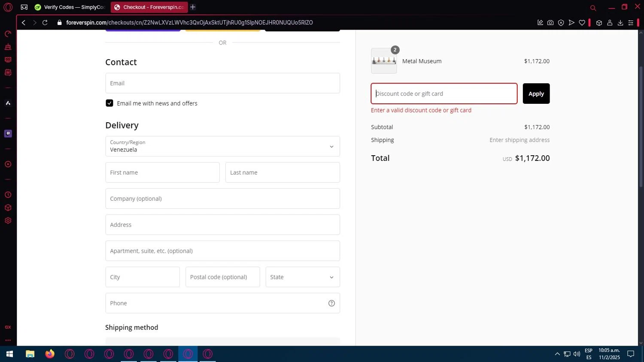
Task: Open the tab islands workspace icon
Action: coord(24,7)
